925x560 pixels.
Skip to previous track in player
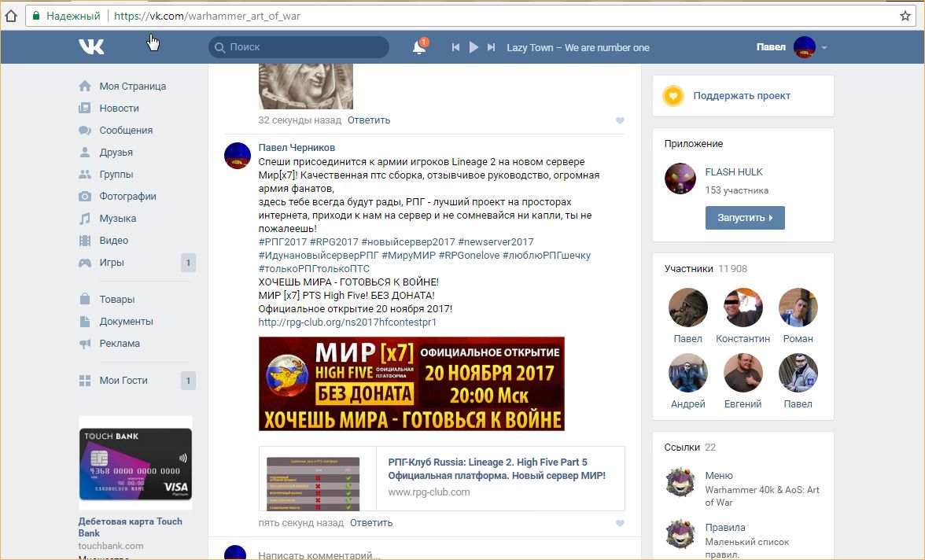tap(455, 47)
